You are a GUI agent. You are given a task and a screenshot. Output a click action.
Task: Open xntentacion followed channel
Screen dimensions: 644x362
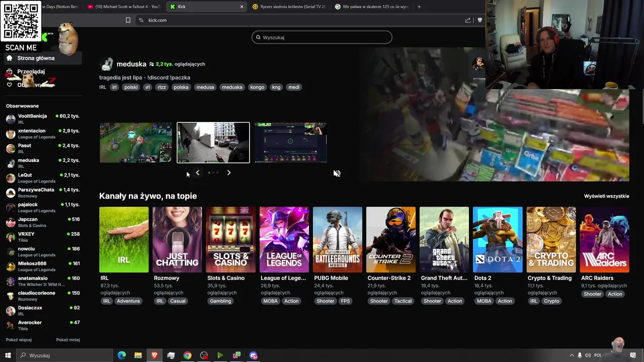(43, 134)
